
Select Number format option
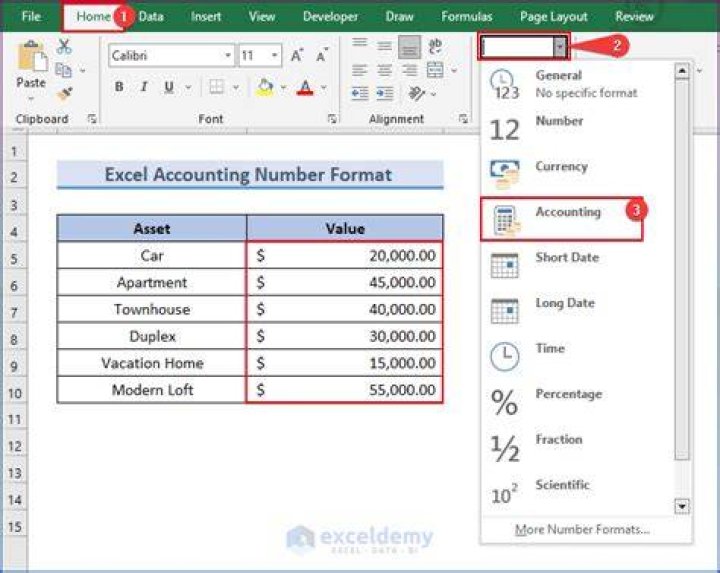click(x=576, y=129)
